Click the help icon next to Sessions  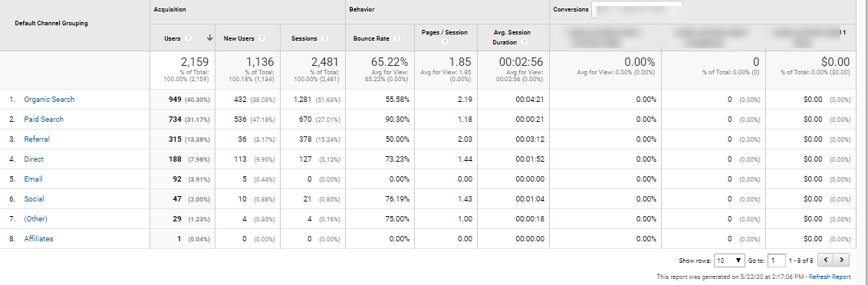[325, 39]
